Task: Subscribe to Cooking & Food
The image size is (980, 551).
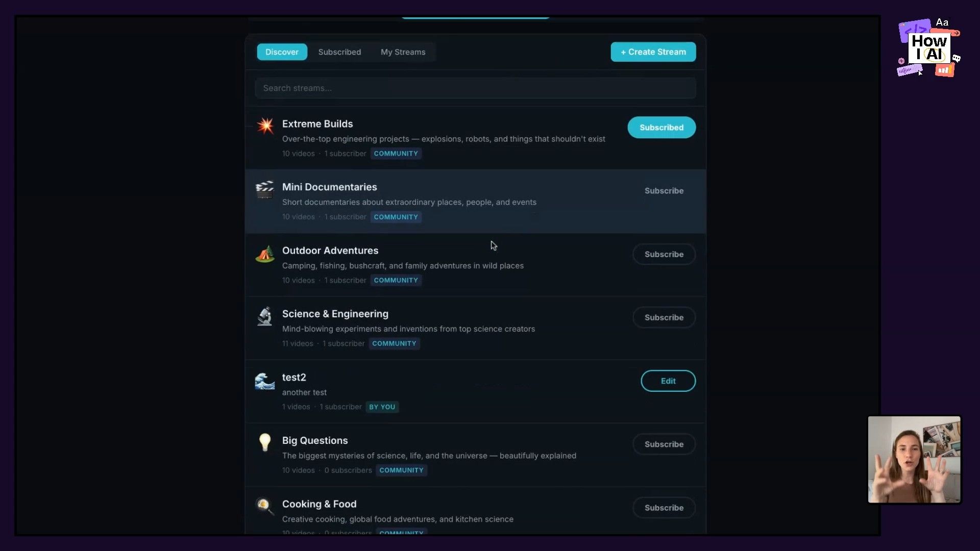Action: [664, 508]
